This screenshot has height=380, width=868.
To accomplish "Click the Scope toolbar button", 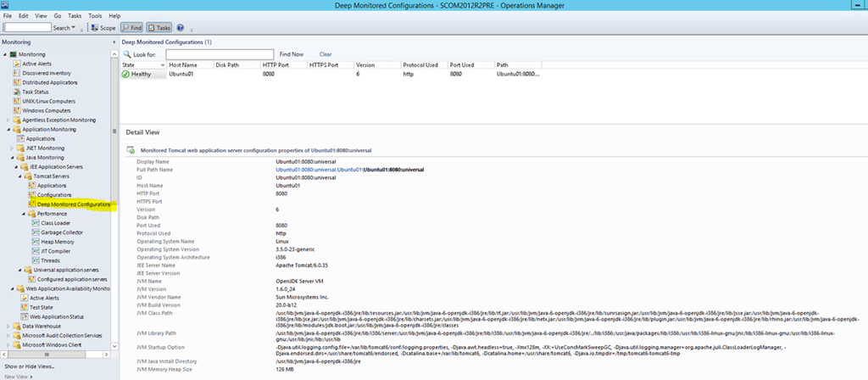I will coord(103,28).
